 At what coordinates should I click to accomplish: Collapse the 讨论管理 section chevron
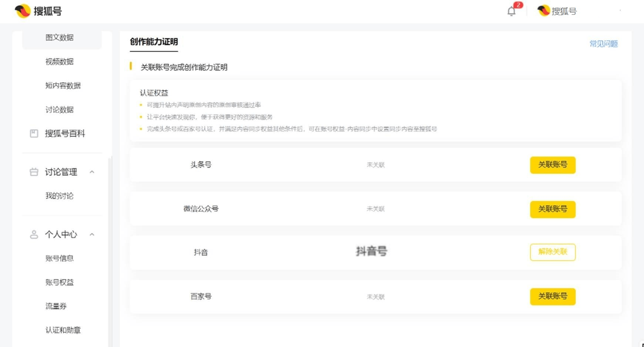(92, 172)
